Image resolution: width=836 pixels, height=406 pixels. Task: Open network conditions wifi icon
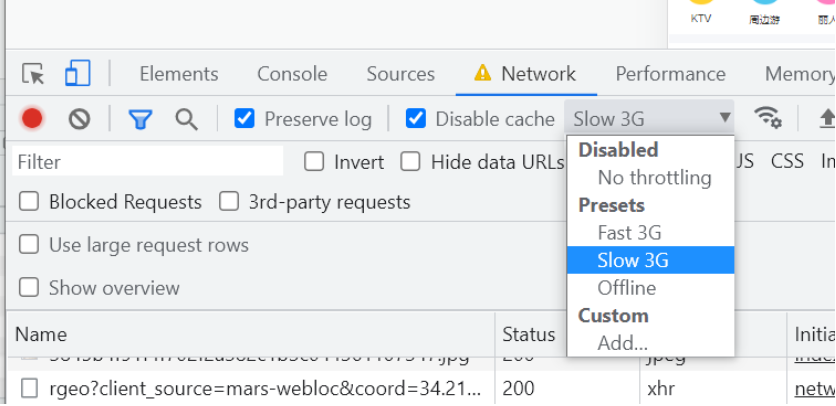(767, 118)
